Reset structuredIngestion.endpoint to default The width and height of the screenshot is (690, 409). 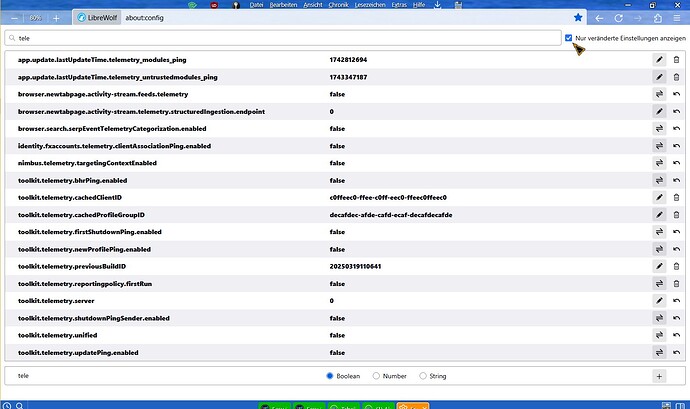pos(676,111)
